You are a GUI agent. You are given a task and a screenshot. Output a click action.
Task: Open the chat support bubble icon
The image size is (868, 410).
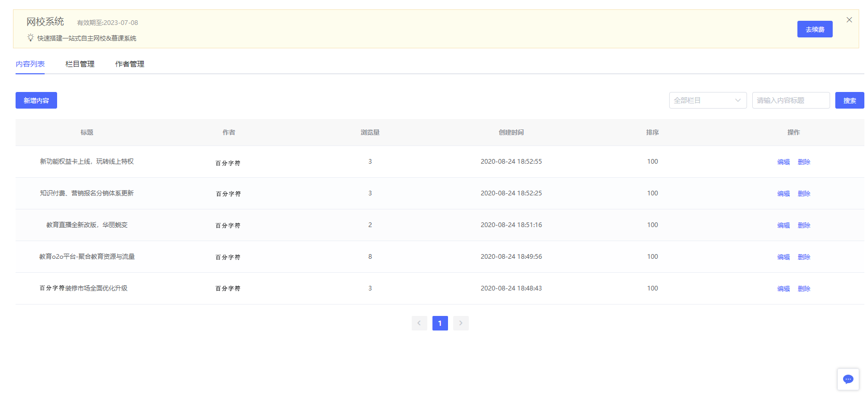click(x=848, y=379)
